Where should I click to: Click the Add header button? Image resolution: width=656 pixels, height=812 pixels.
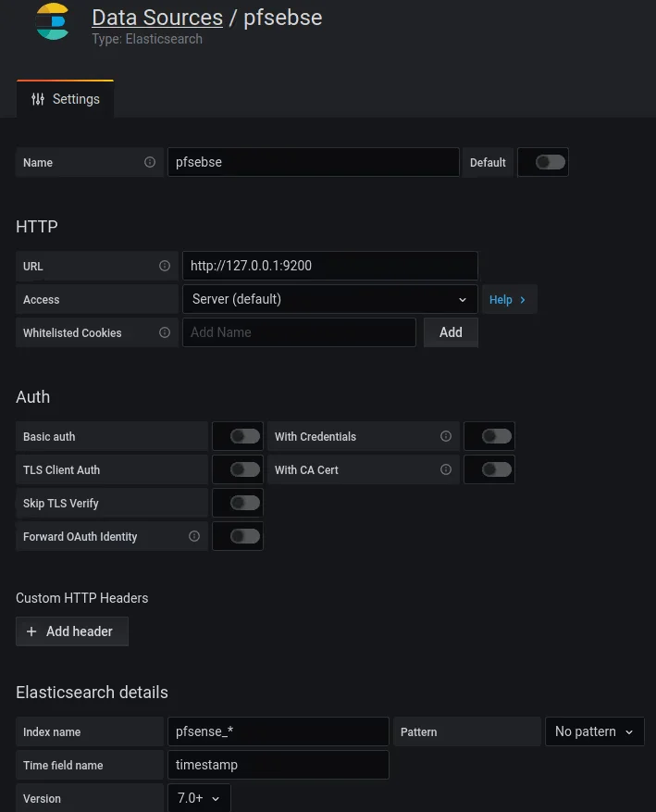[x=71, y=631]
